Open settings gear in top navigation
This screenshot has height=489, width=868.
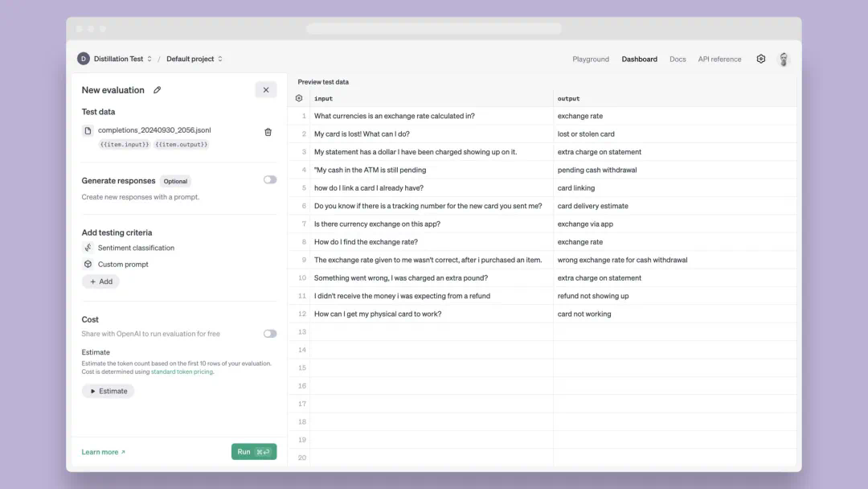point(761,59)
